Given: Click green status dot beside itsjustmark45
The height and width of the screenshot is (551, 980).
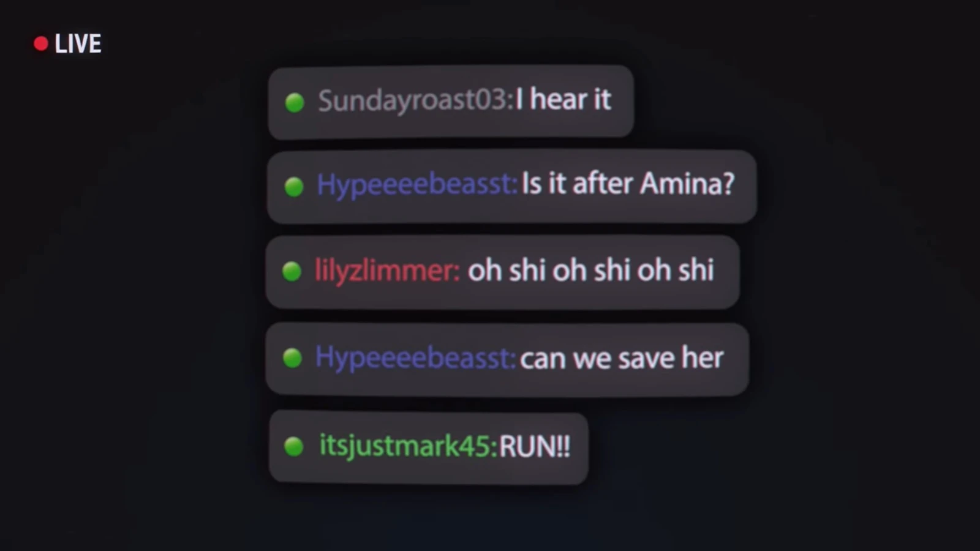Looking at the screenshot, I should pyautogui.click(x=294, y=446).
